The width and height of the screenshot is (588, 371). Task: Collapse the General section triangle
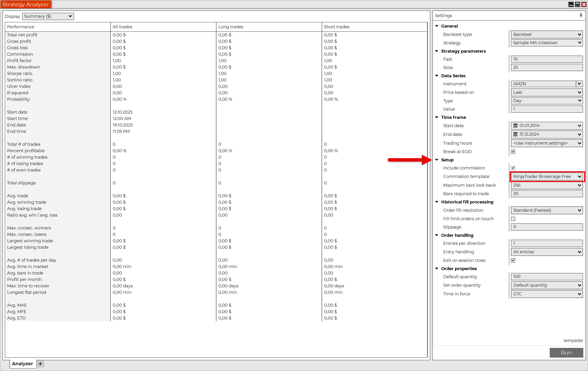coord(437,26)
